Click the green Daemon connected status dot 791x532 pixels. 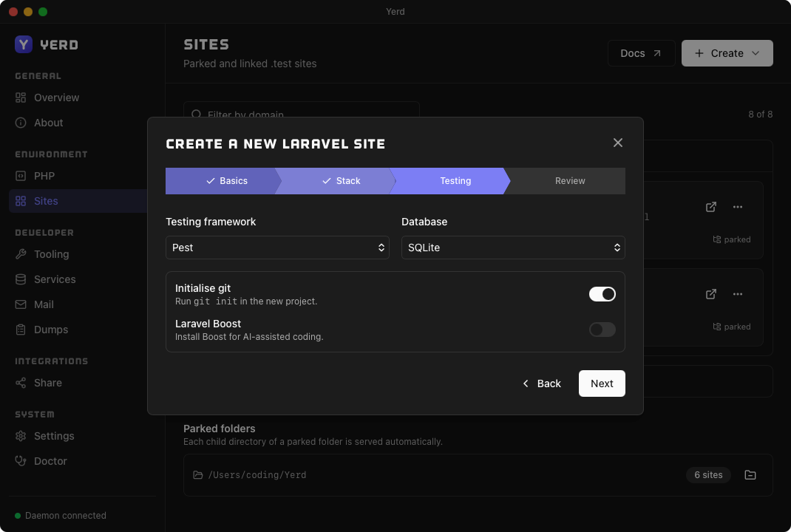coord(18,515)
